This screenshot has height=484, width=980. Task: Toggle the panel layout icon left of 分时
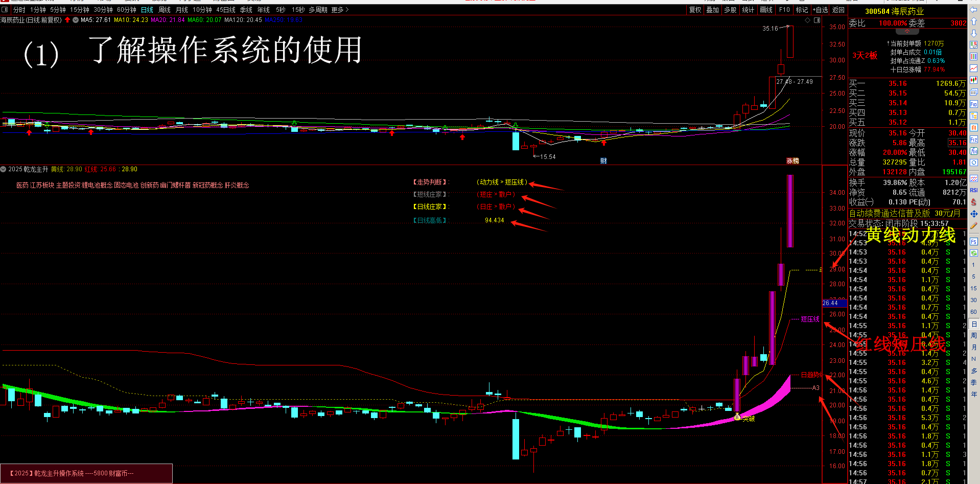[x=5, y=10]
